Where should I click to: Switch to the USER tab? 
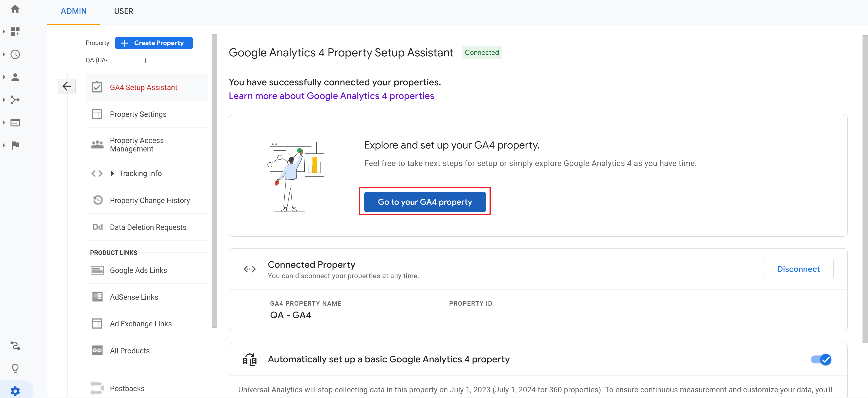click(x=124, y=11)
